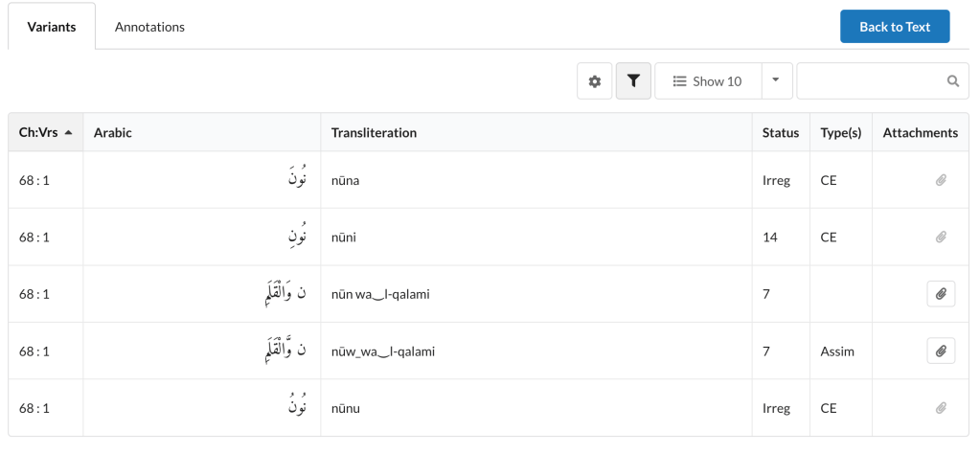Image resolution: width=980 pixels, height=453 pixels.
Task: Click paperclip icon in nūni row
Action: click(941, 237)
